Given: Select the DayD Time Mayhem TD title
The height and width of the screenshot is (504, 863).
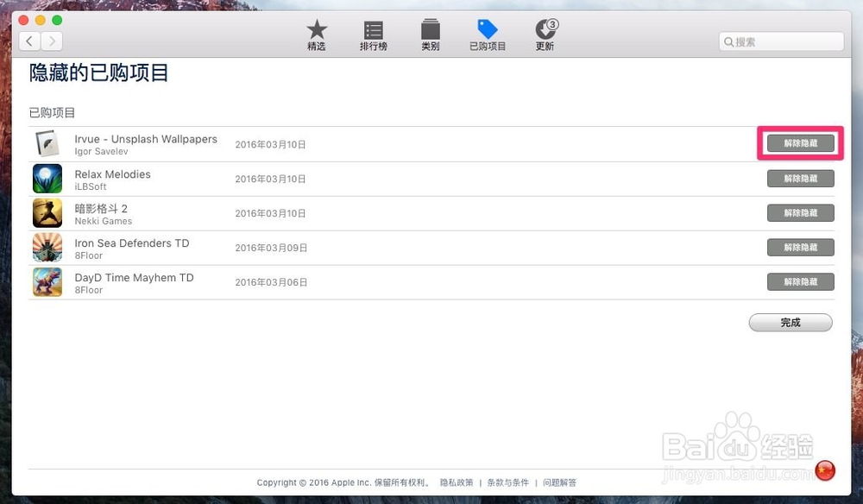Looking at the screenshot, I should tap(134, 278).
